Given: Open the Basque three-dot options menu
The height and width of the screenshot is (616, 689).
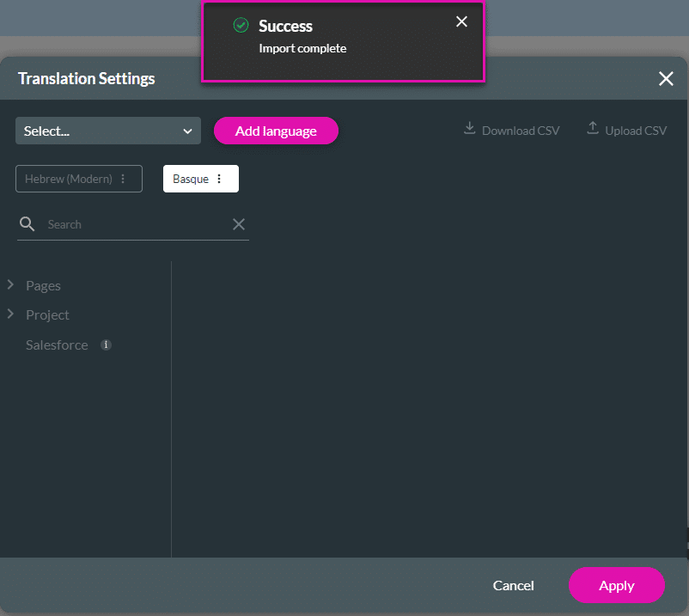Looking at the screenshot, I should pyautogui.click(x=219, y=179).
